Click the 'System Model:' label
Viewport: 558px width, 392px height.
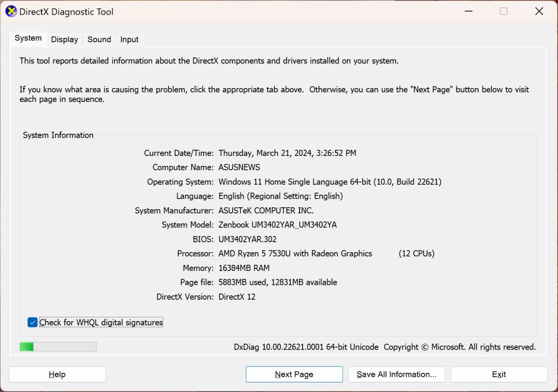[188, 225]
